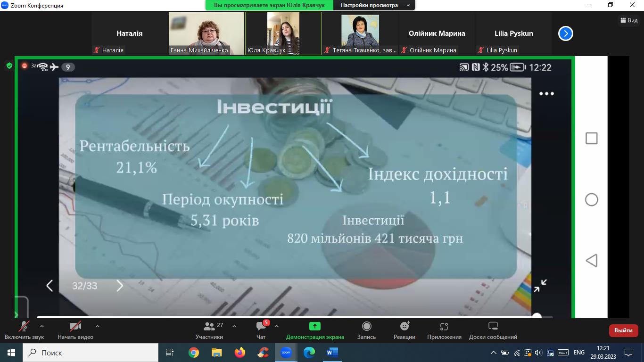Open the Participants panel icon
This screenshot has width=644, height=362.
pyautogui.click(x=209, y=327)
